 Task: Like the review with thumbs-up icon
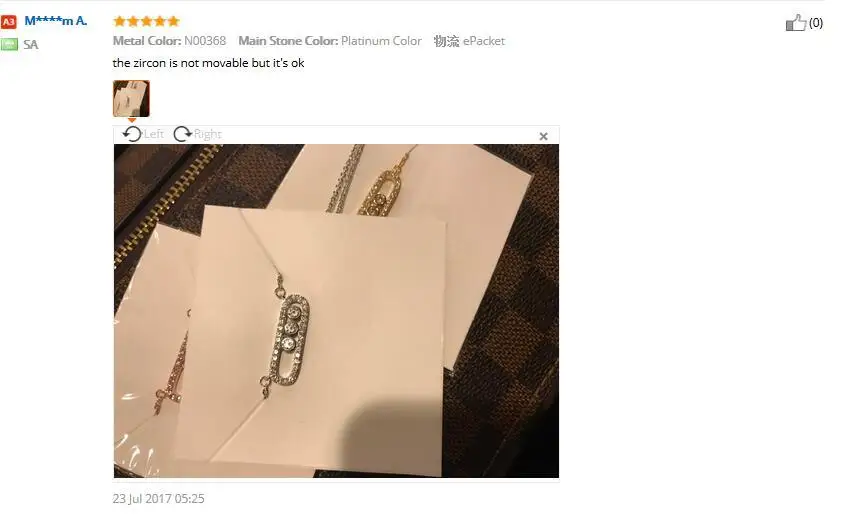[795, 23]
